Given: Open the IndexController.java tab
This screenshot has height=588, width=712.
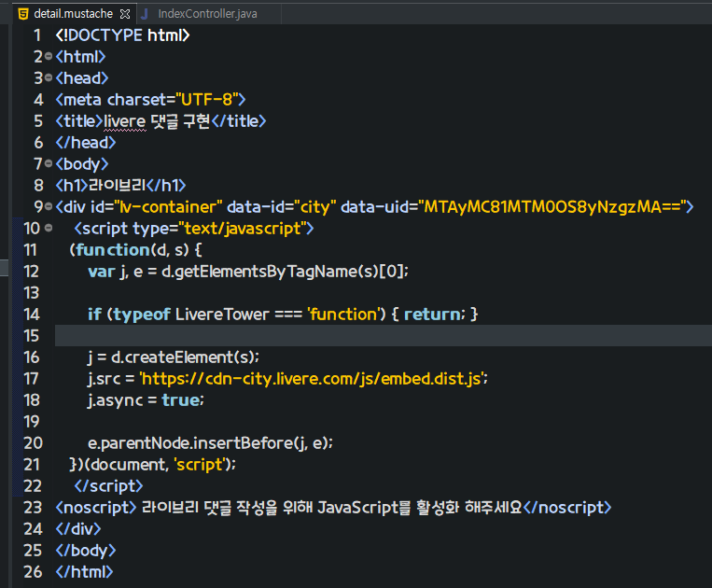Looking at the screenshot, I should point(207,14).
